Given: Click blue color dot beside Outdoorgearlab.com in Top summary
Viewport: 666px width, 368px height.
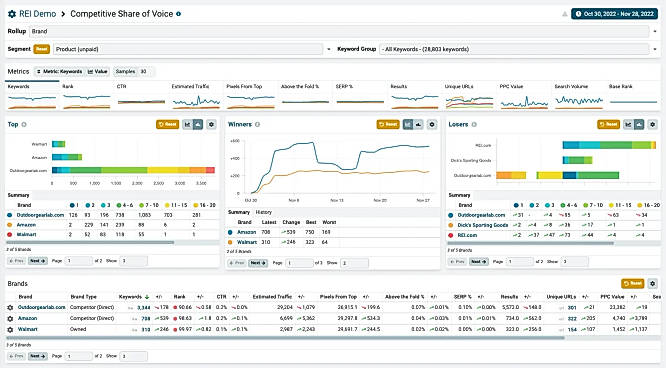Looking at the screenshot, I should [x=10, y=215].
